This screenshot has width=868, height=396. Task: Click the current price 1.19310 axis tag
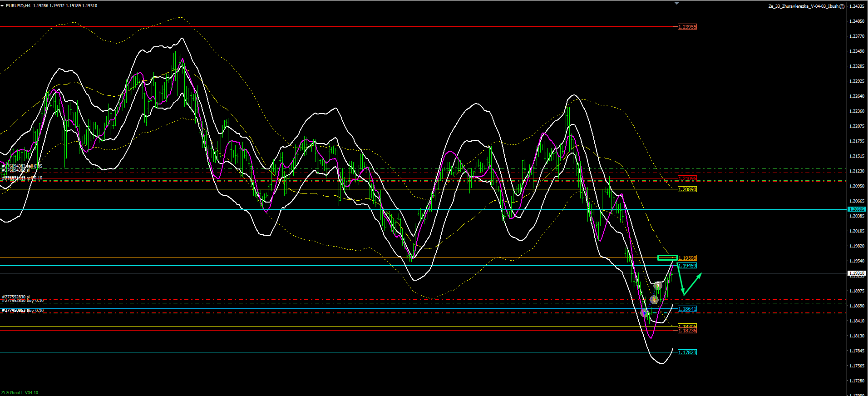(857, 273)
